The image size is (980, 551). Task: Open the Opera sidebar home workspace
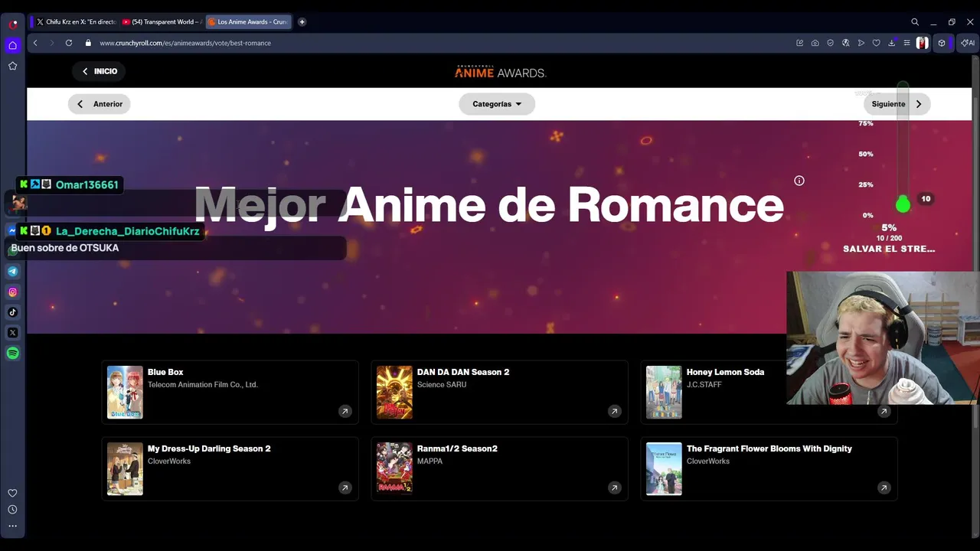[13, 45]
